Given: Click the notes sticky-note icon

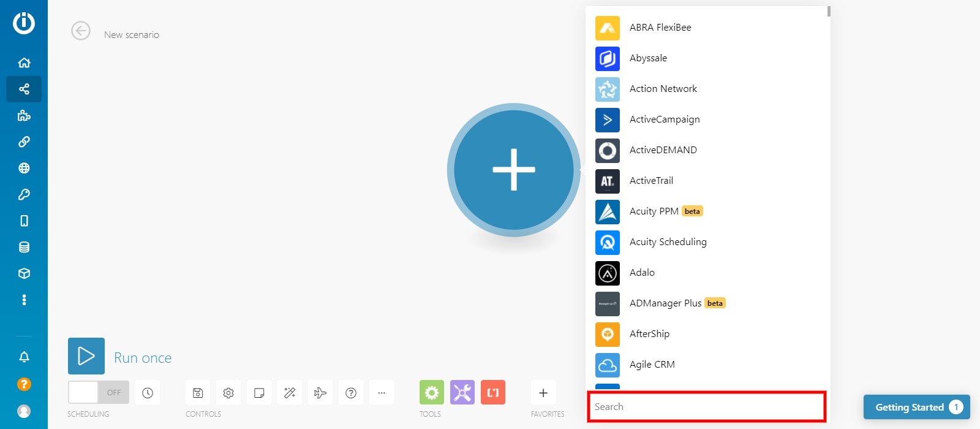Looking at the screenshot, I should pos(259,393).
